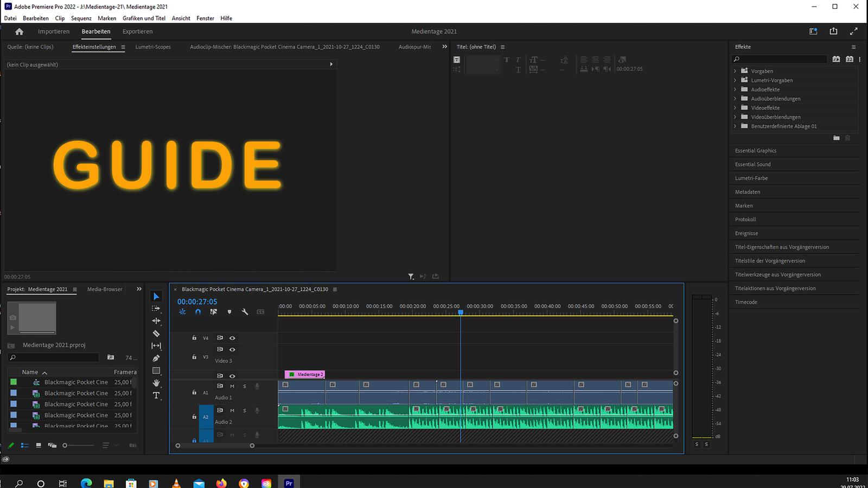The height and width of the screenshot is (488, 868).
Task: Open the Lumetri-Farbe panel
Action: [x=751, y=178]
